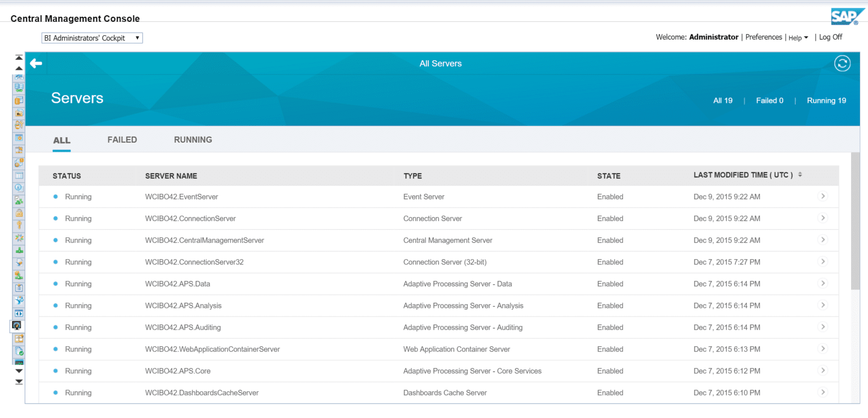The height and width of the screenshot is (418, 868).
Task: Expand the WebApplicationContainerServer row chevron
Action: coord(823,348)
